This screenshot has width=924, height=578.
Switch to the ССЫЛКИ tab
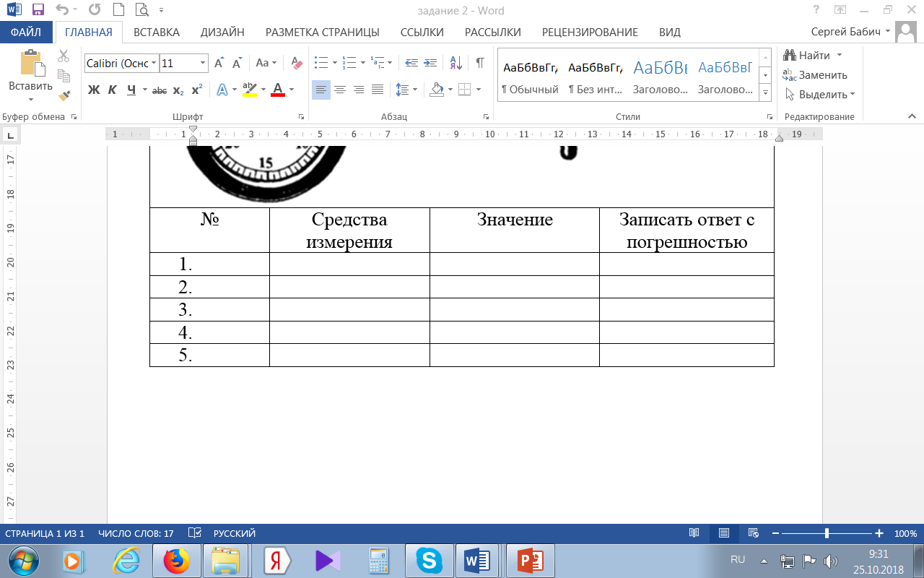coord(422,32)
